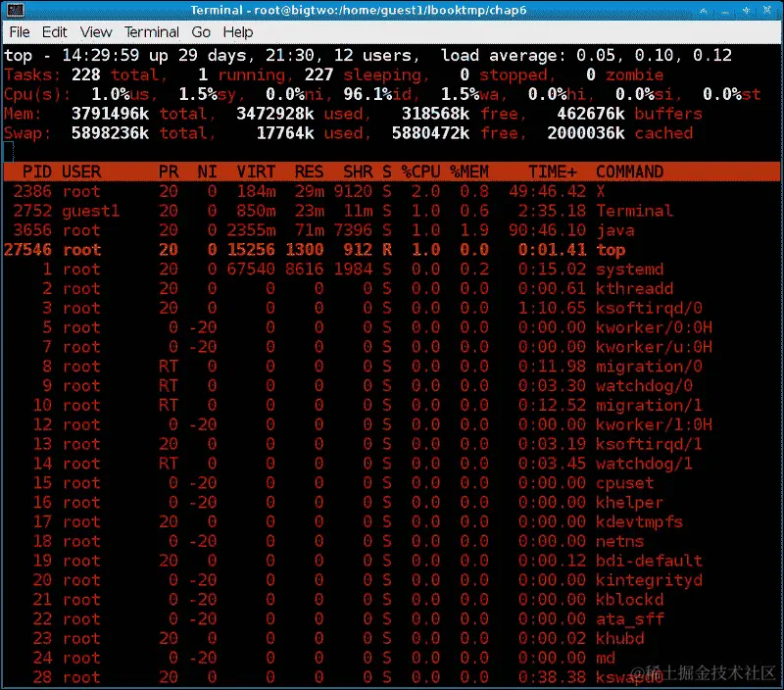Click the 49:46.42 time value for X

548,191
